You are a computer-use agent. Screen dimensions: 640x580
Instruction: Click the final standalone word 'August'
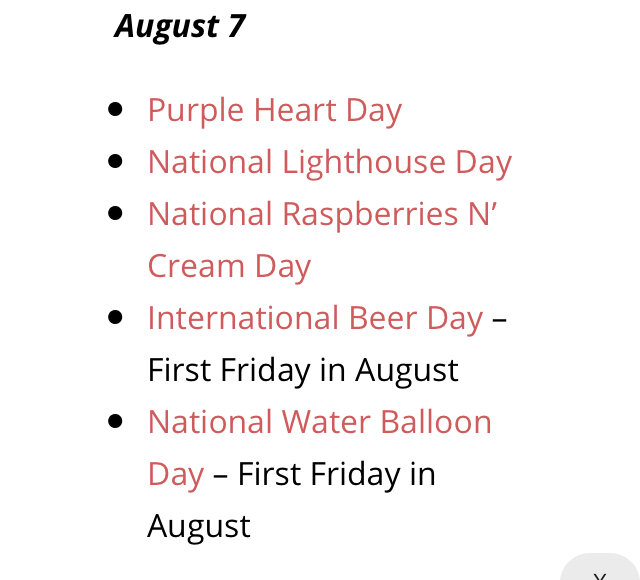click(199, 527)
